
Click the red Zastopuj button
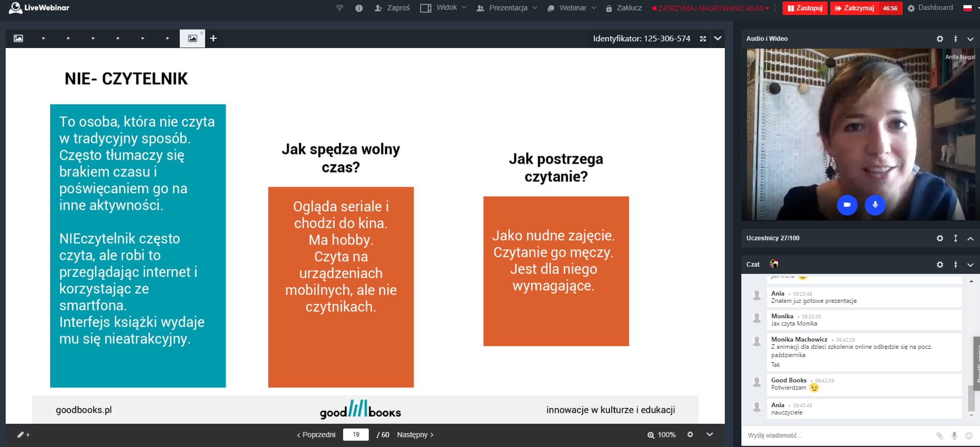click(805, 8)
